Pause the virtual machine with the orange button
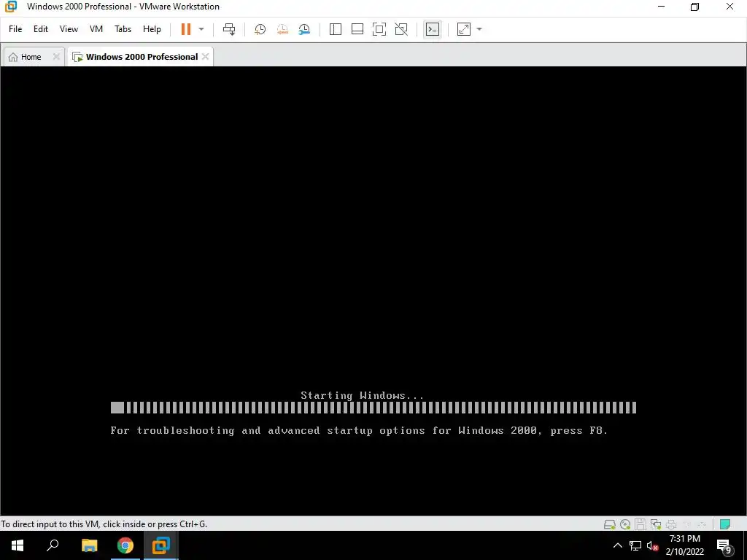Viewport: 747px width, 560px height. coord(186,29)
